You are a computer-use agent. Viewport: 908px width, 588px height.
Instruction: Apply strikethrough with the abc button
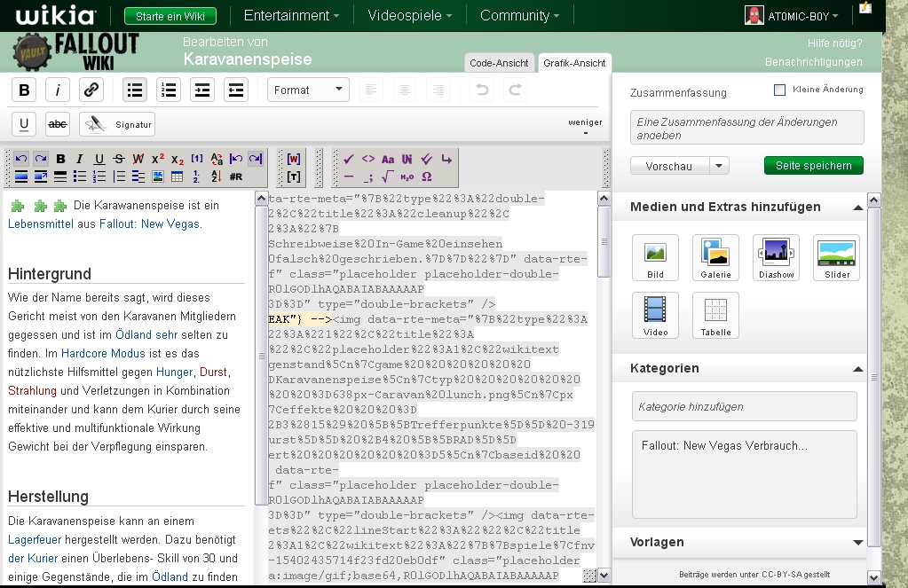click(58, 124)
